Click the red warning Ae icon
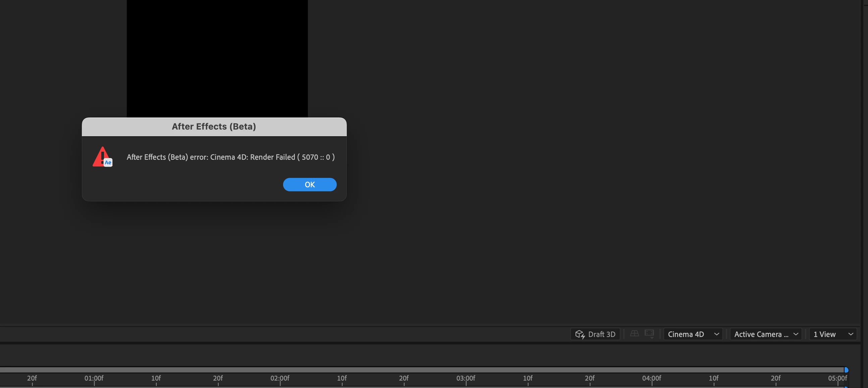The image size is (868, 388). click(x=102, y=157)
